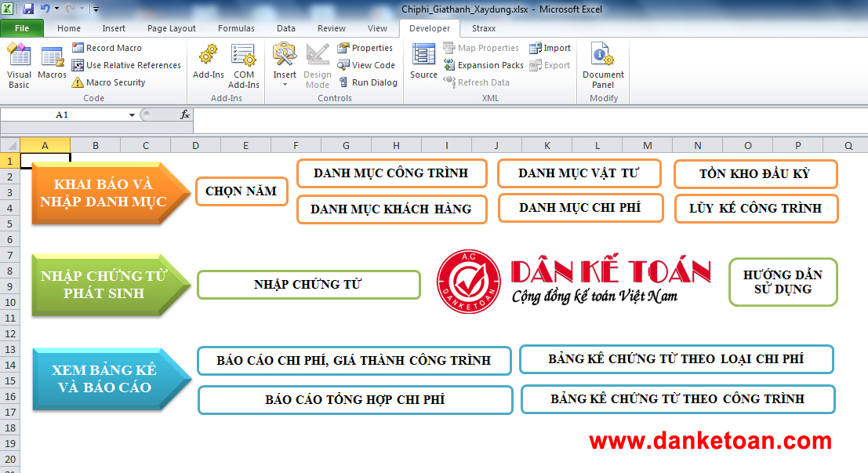Click the XML Source icon
Viewport: 868px width, 473px height.
click(423, 63)
